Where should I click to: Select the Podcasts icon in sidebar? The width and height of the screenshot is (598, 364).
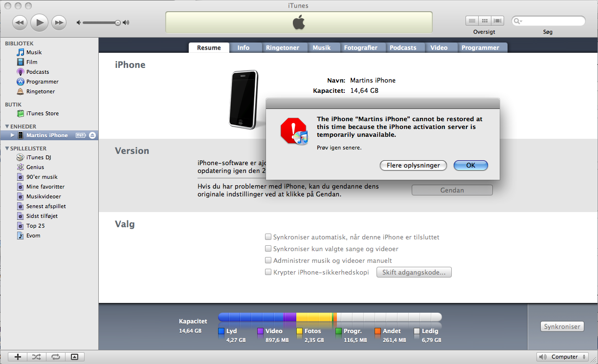21,72
